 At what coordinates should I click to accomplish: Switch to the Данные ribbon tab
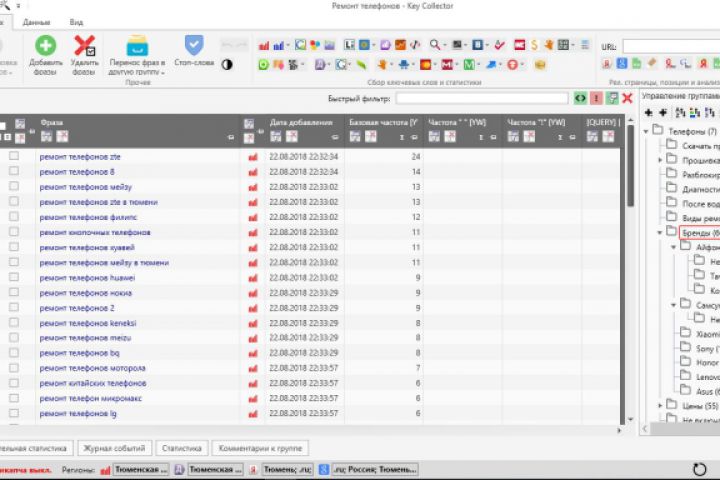point(36,22)
